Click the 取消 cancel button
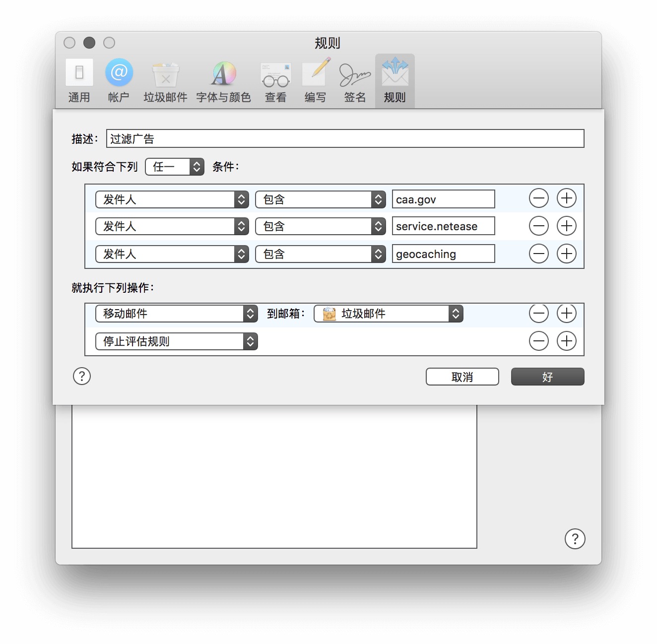The width and height of the screenshot is (657, 644). click(462, 377)
